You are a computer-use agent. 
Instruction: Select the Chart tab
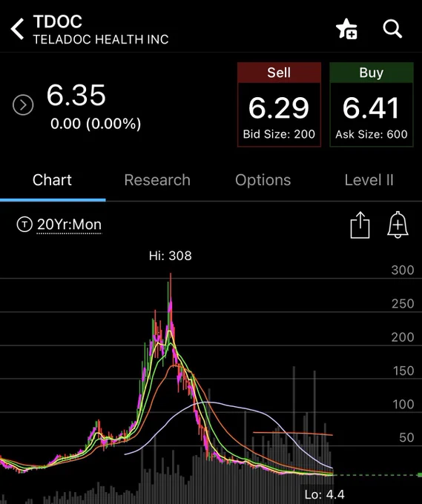coord(52,180)
